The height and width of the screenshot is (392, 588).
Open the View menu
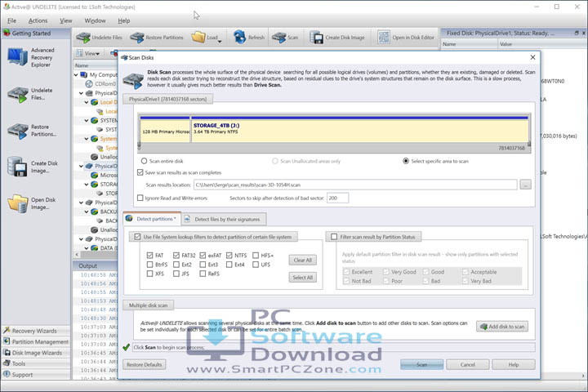65,20
